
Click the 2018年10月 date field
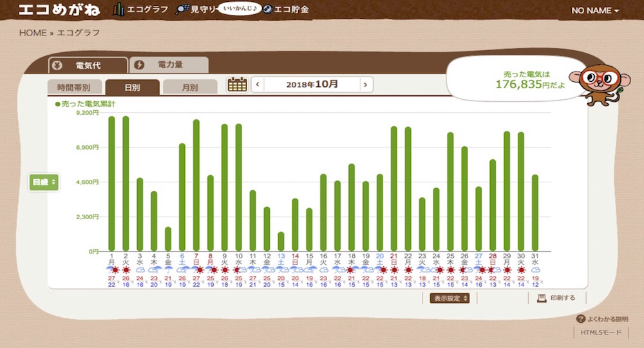312,84
